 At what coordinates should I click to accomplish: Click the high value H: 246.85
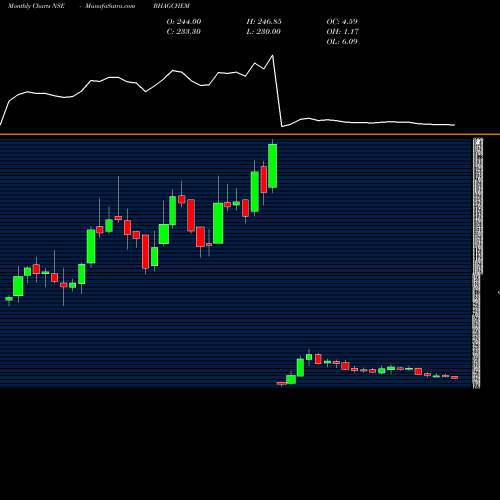click(264, 22)
